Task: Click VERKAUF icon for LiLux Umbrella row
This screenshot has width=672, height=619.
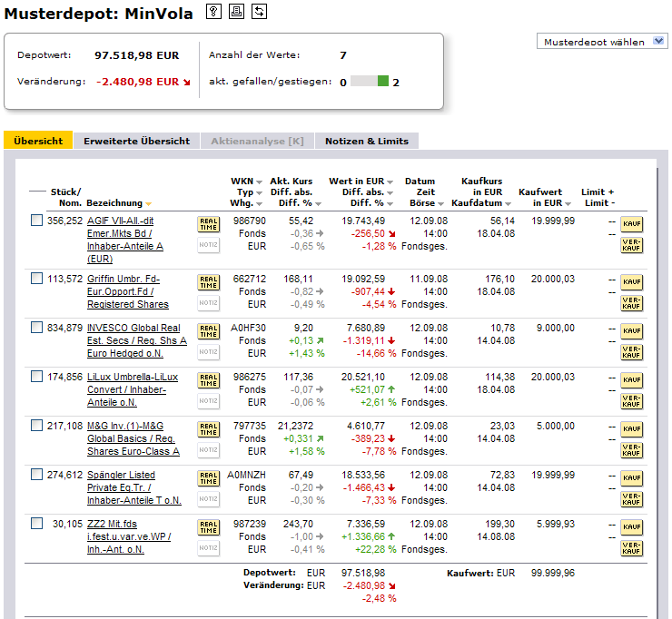Action: pyautogui.click(x=630, y=401)
